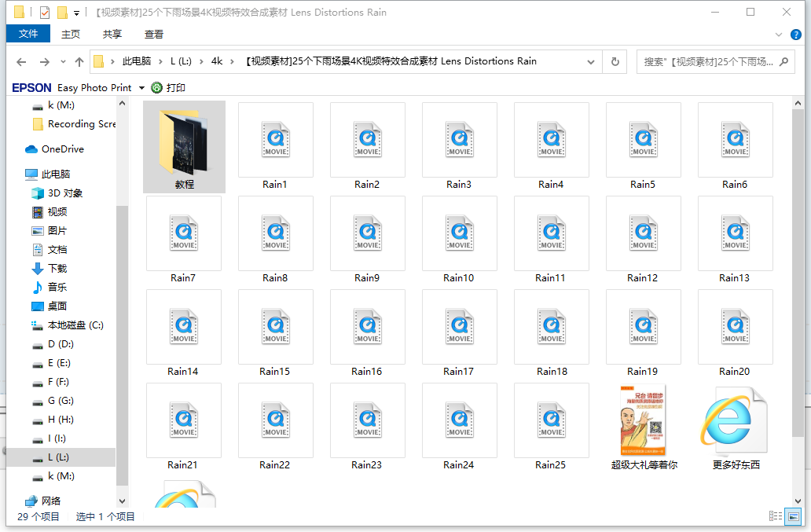This screenshot has width=811, height=532.
Task: Click navigation pane scroll down arrow
Action: pyautogui.click(x=122, y=501)
